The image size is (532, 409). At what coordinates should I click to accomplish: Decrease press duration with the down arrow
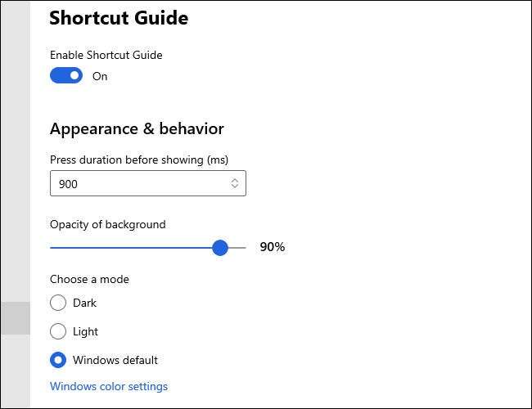[235, 188]
